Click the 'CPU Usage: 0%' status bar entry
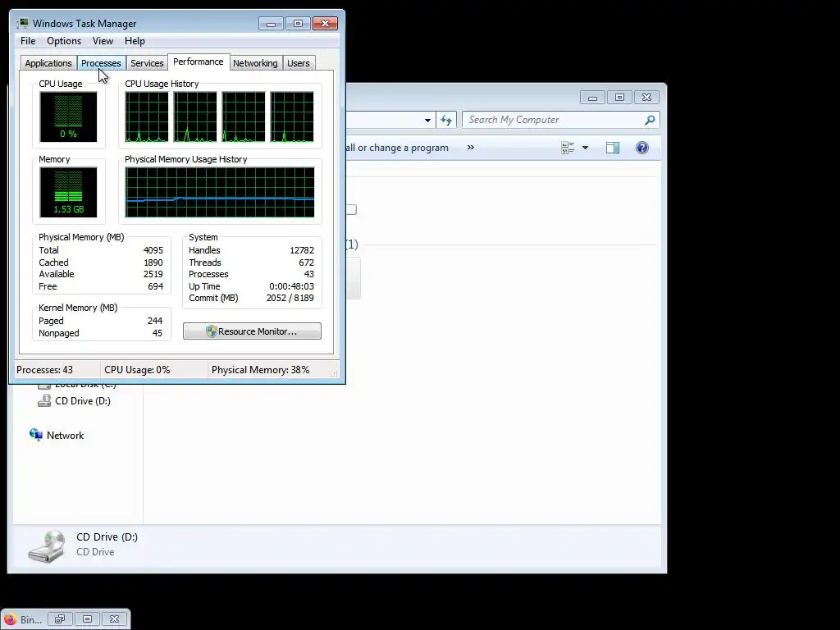Image resolution: width=840 pixels, height=630 pixels. coord(137,370)
